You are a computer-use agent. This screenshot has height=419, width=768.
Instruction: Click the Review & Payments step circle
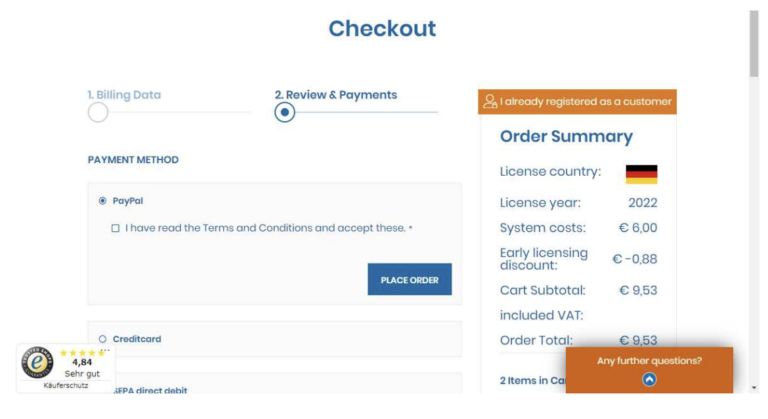285,112
